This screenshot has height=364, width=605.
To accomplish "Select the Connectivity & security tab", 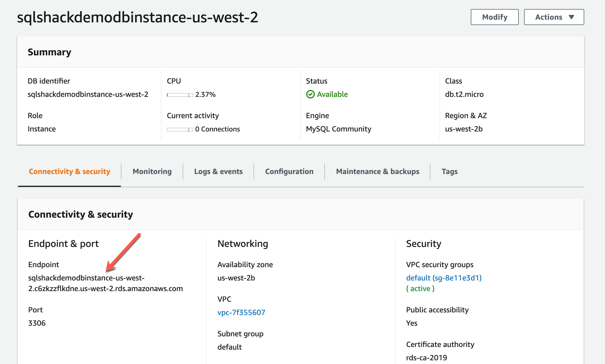I will (70, 171).
